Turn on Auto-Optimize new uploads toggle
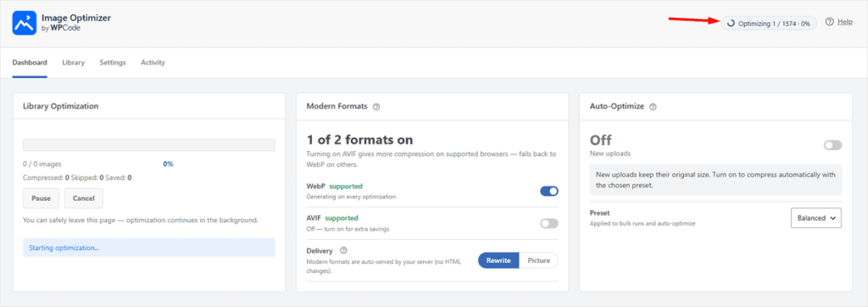Image resolution: width=868 pixels, height=307 pixels. point(832,145)
